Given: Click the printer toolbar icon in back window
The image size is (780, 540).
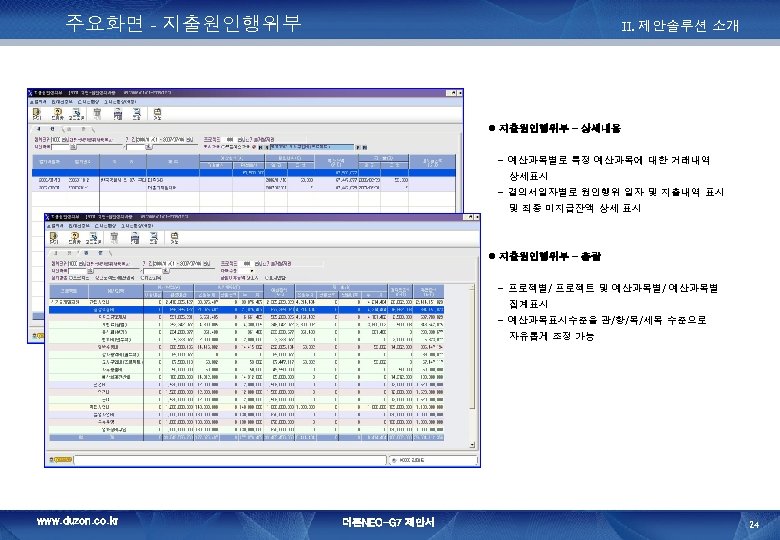Looking at the screenshot, I should pyautogui.click(x=118, y=114).
